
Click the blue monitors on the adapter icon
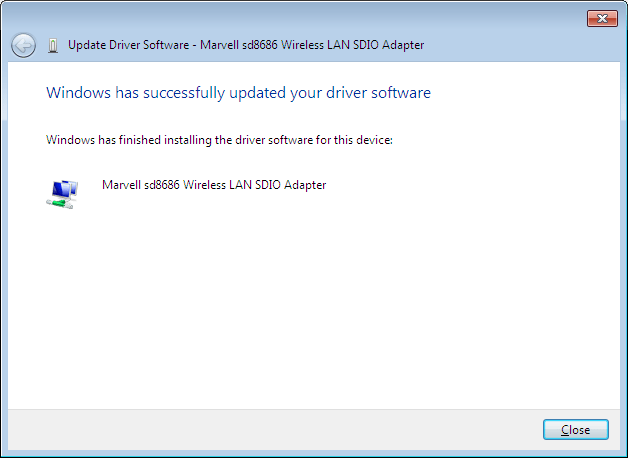click(x=65, y=186)
